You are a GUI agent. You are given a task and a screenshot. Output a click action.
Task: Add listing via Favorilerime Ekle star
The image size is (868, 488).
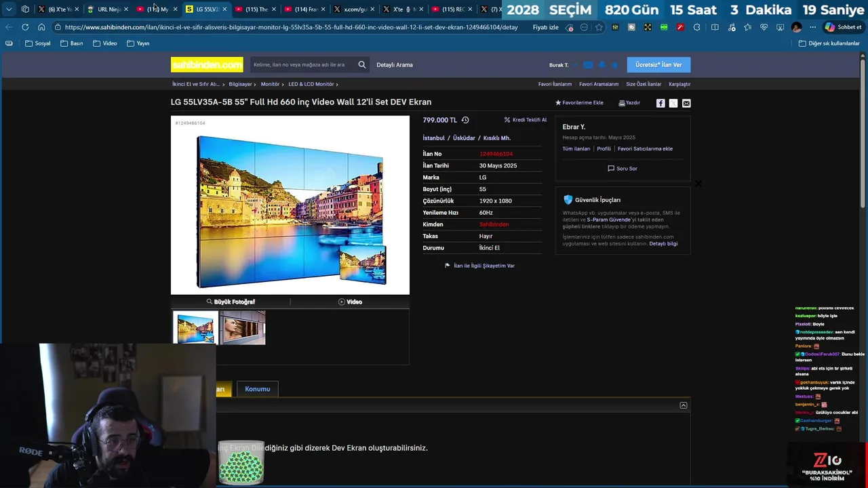579,103
